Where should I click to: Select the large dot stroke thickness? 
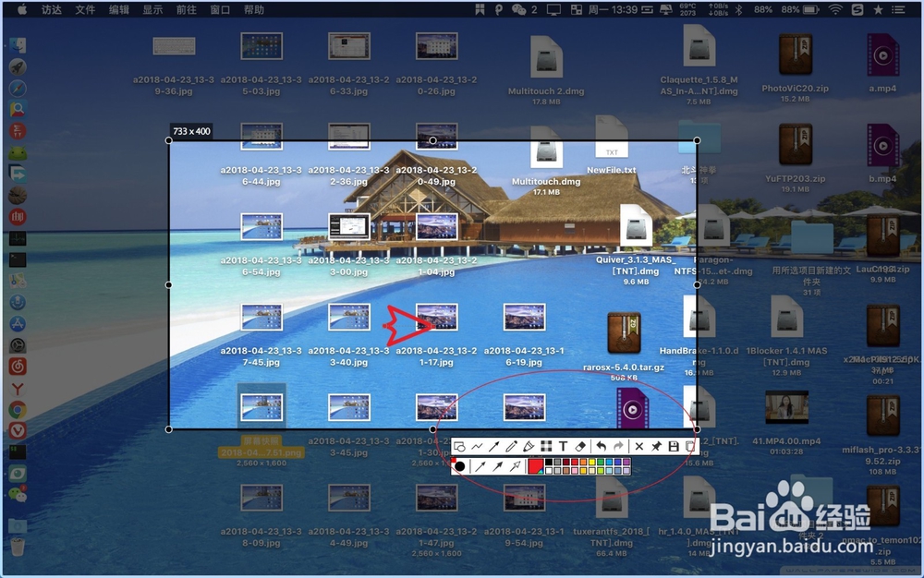pos(459,465)
